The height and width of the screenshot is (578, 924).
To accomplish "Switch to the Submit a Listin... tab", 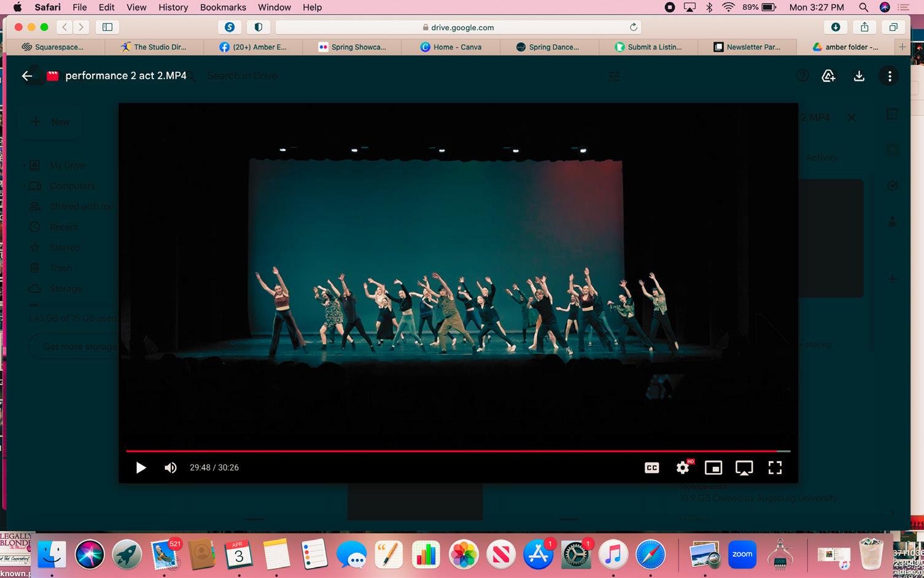I will [649, 47].
